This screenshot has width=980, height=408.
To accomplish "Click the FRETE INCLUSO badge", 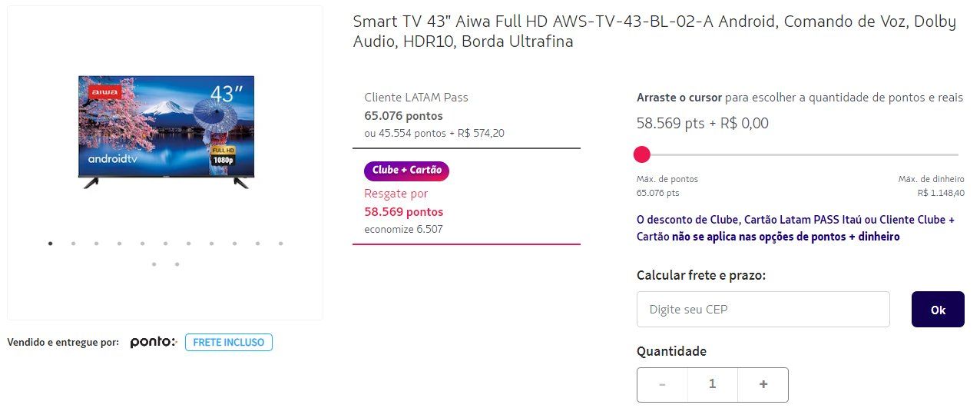I will (229, 342).
